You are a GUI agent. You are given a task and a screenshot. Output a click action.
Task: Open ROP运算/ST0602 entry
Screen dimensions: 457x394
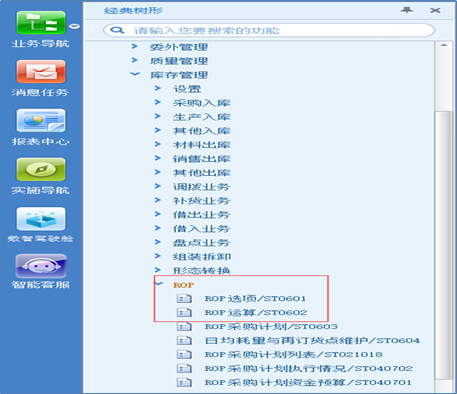[x=256, y=312]
